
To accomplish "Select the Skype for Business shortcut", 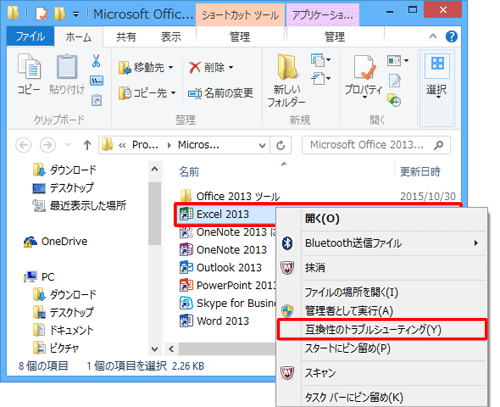I will (227, 303).
